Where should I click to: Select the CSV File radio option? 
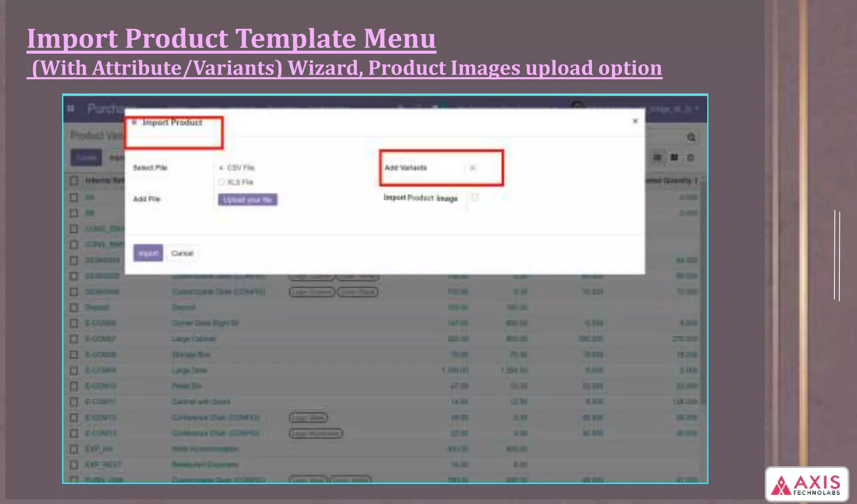click(221, 168)
